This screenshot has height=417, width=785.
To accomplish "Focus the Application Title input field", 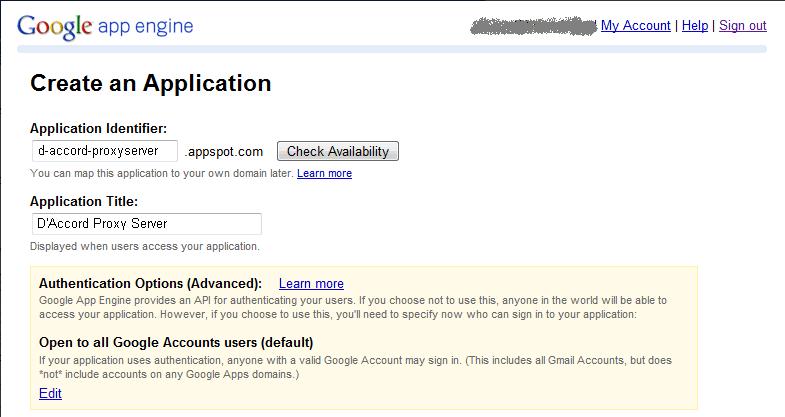I will point(147,224).
